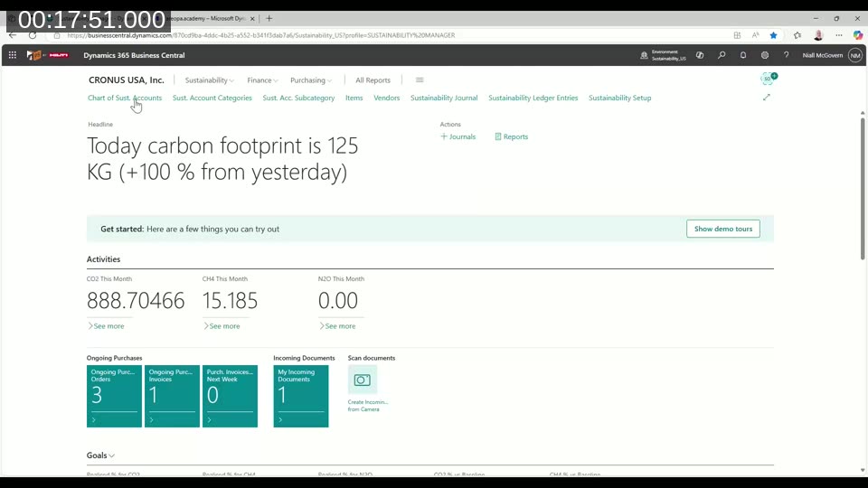The height and width of the screenshot is (488, 868).
Task: Reload the page with browser refresh
Action: click(33, 35)
